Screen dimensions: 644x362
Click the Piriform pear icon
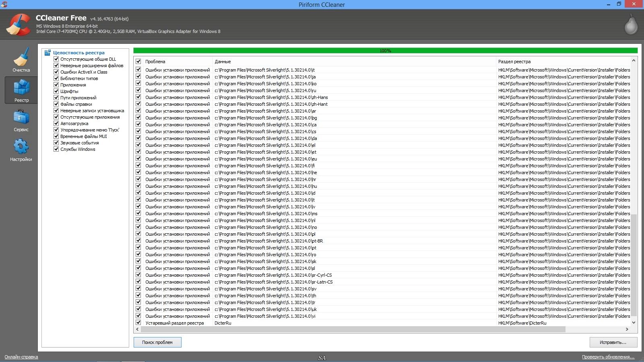pos(631,25)
